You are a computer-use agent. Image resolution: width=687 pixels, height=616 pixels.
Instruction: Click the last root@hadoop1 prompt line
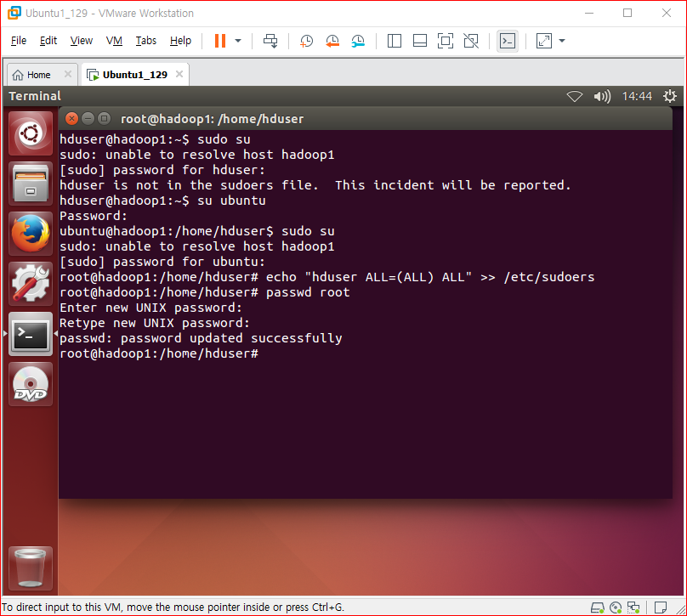coord(159,353)
